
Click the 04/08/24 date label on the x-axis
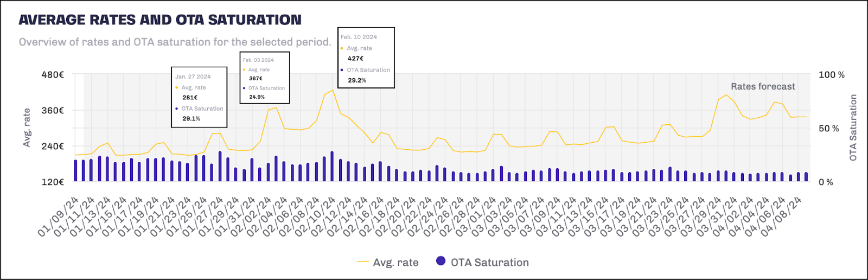[x=781, y=218]
